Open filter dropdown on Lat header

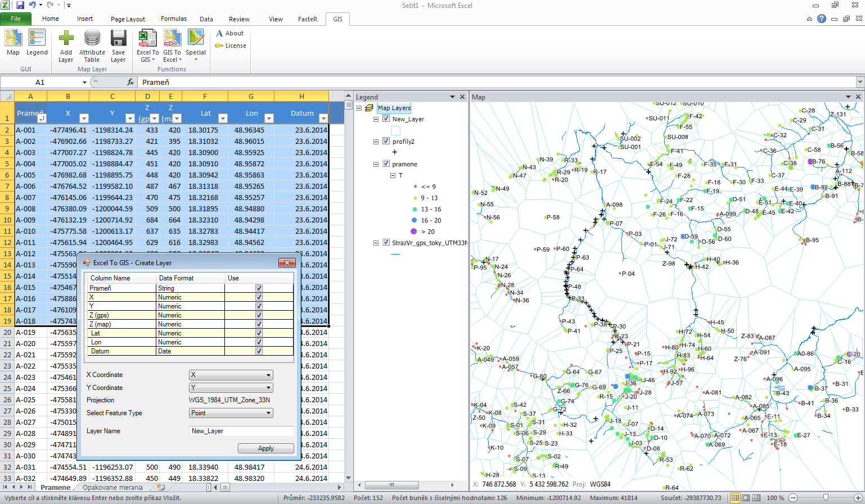[223, 118]
